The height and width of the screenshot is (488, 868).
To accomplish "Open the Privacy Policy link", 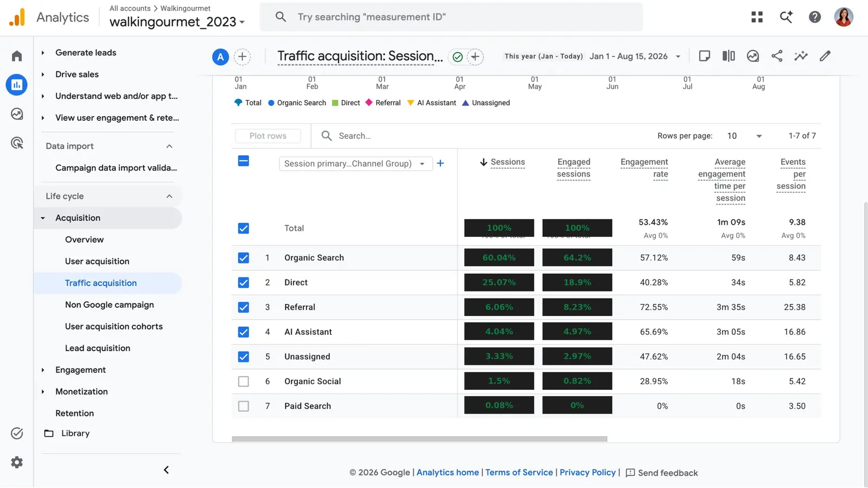I will point(588,472).
